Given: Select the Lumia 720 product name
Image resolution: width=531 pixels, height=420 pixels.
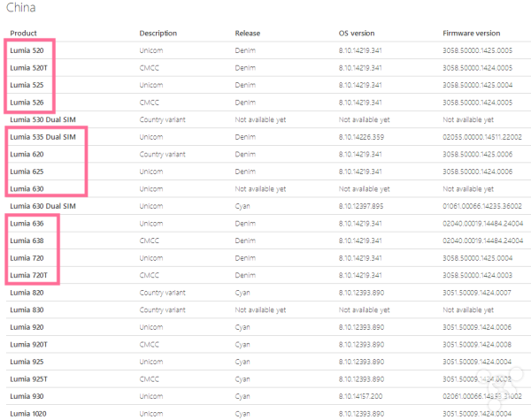Looking at the screenshot, I should click(27, 258).
